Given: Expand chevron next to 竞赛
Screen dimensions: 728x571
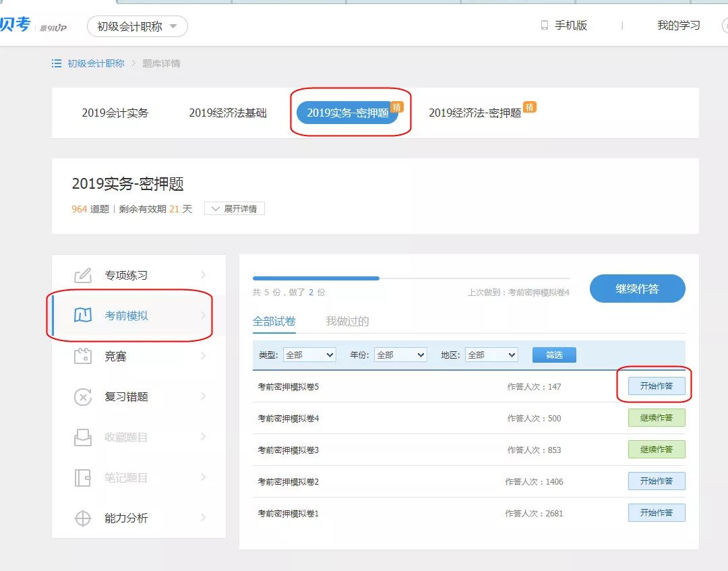Looking at the screenshot, I should point(204,356).
